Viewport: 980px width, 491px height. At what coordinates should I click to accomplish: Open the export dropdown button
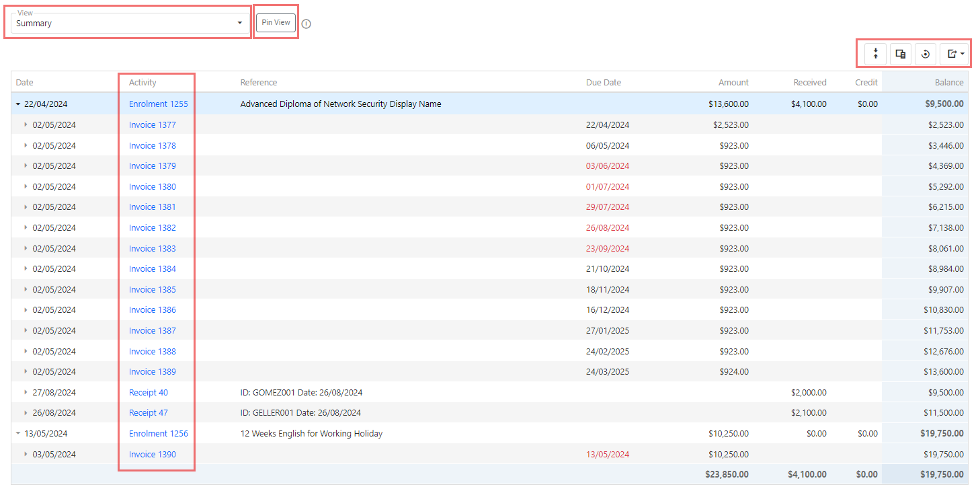pos(954,54)
